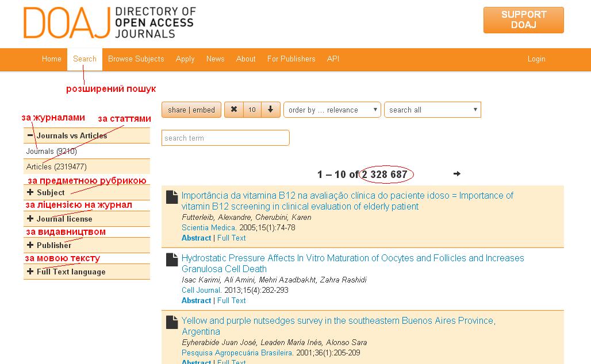Select the For Publishers menu item
This screenshot has width=591, height=364.
(291, 59)
